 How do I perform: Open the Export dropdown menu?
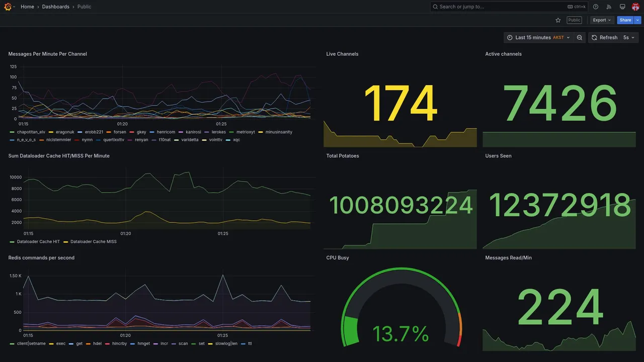pos(602,20)
